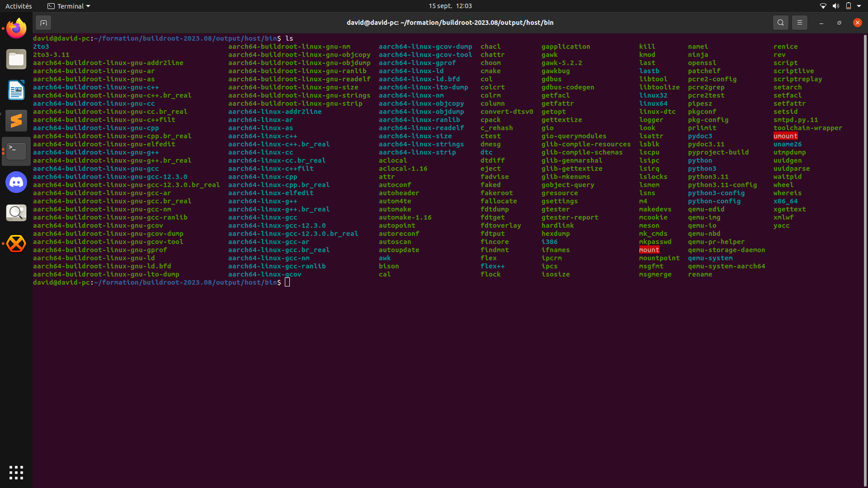The image size is (868, 488).
Task: Expand the system menu arrow
Action: [859, 6]
